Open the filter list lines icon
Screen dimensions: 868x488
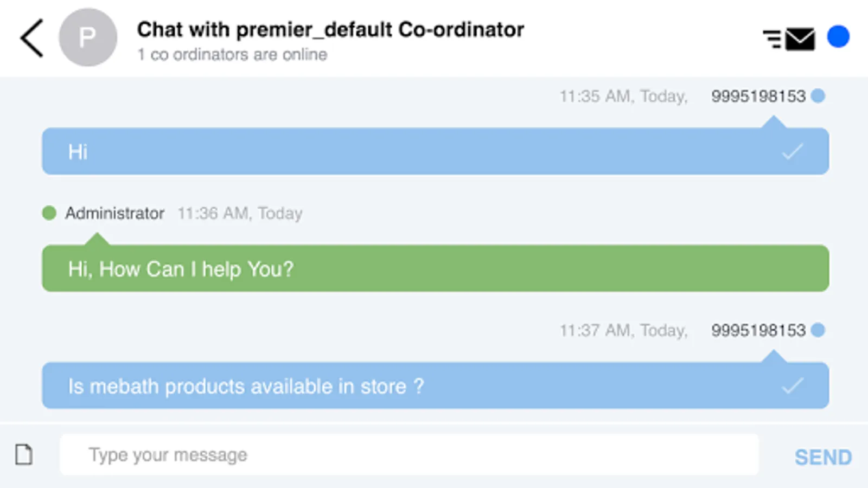click(771, 39)
